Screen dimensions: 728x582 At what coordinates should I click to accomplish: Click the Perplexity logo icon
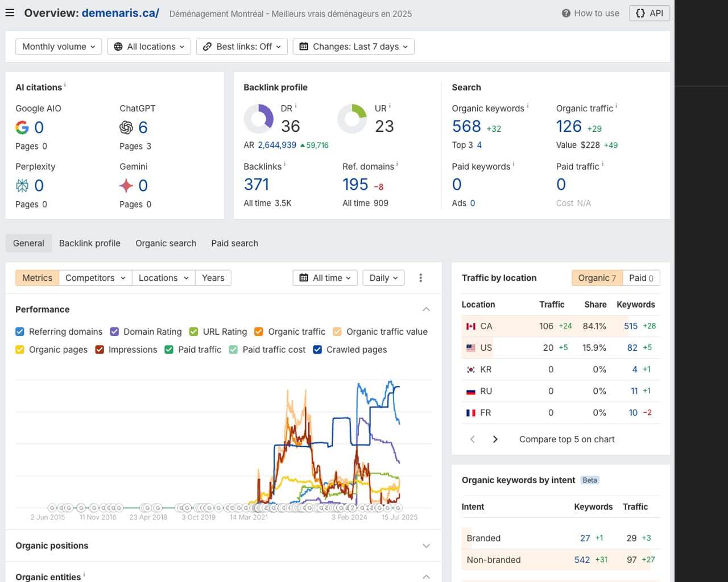click(x=22, y=185)
